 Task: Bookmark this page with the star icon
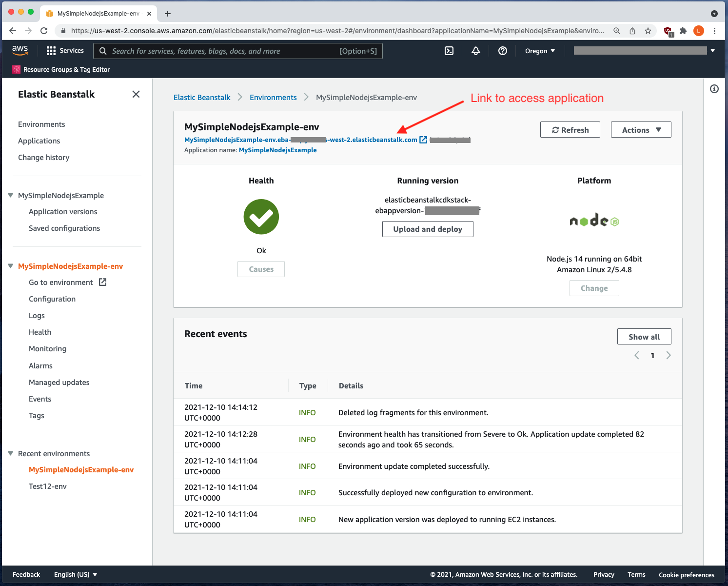(648, 31)
